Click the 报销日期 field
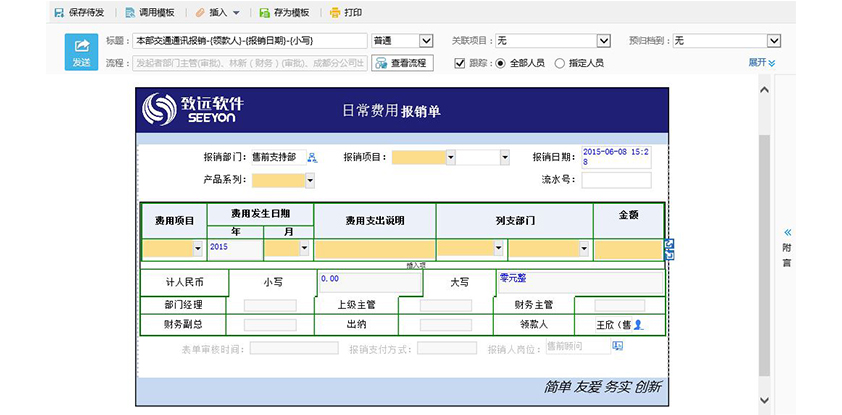842x415 pixels. [x=616, y=157]
